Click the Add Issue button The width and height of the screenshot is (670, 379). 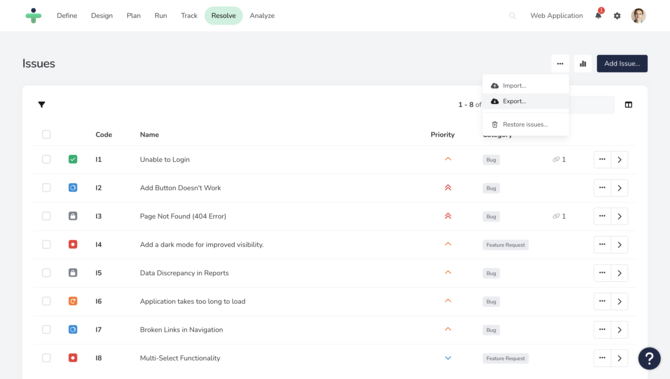622,64
